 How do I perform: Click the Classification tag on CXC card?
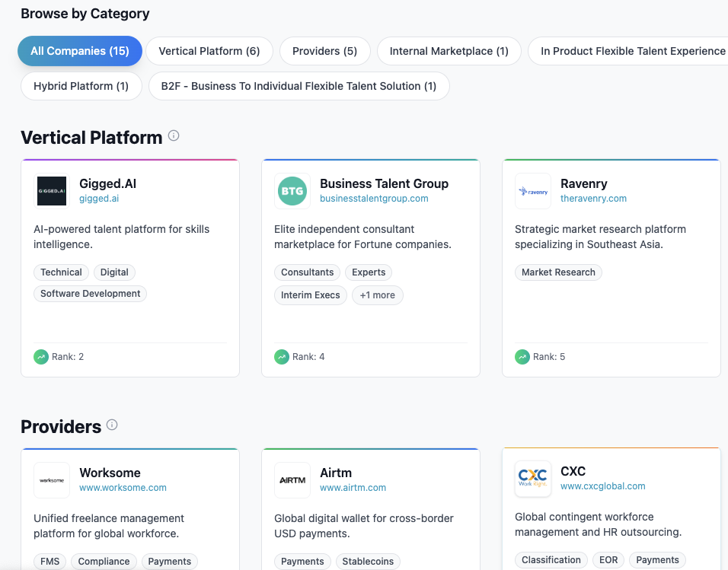coord(551,560)
